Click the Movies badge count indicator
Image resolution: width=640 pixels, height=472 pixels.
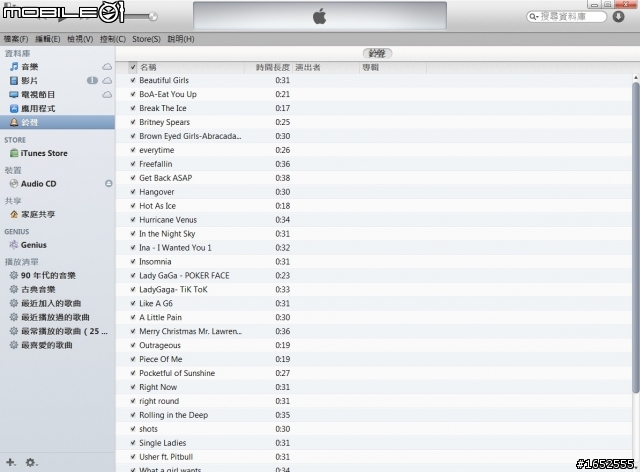92,80
